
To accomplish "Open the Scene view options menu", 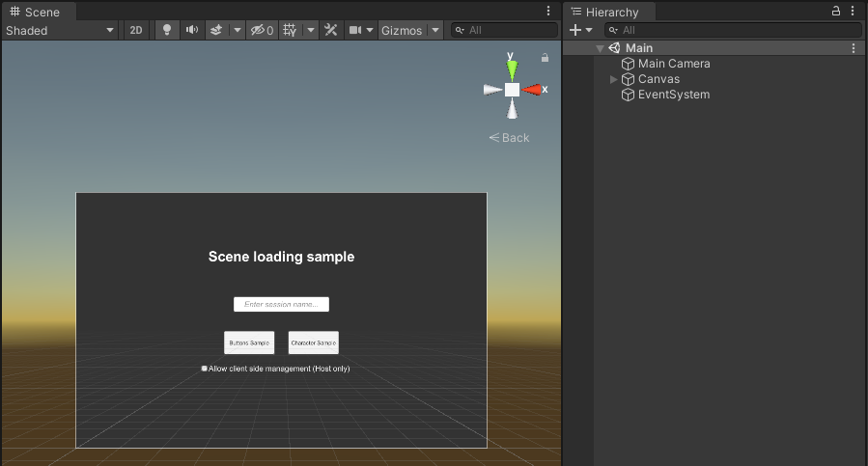I will click(548, 11).
